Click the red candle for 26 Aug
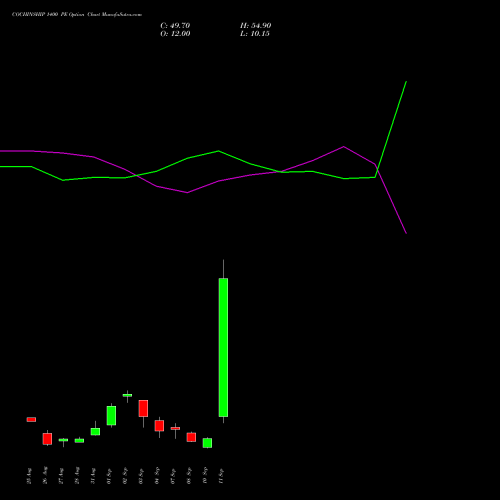 [47, 439]
